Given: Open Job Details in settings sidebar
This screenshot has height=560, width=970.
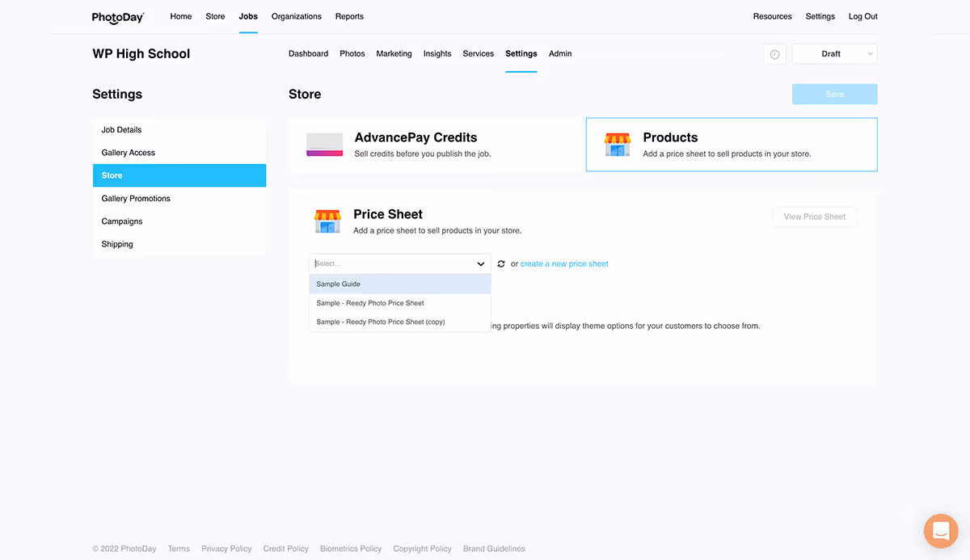Looking at the screenshot, I should pyautogui.click(x=179, y=130).
